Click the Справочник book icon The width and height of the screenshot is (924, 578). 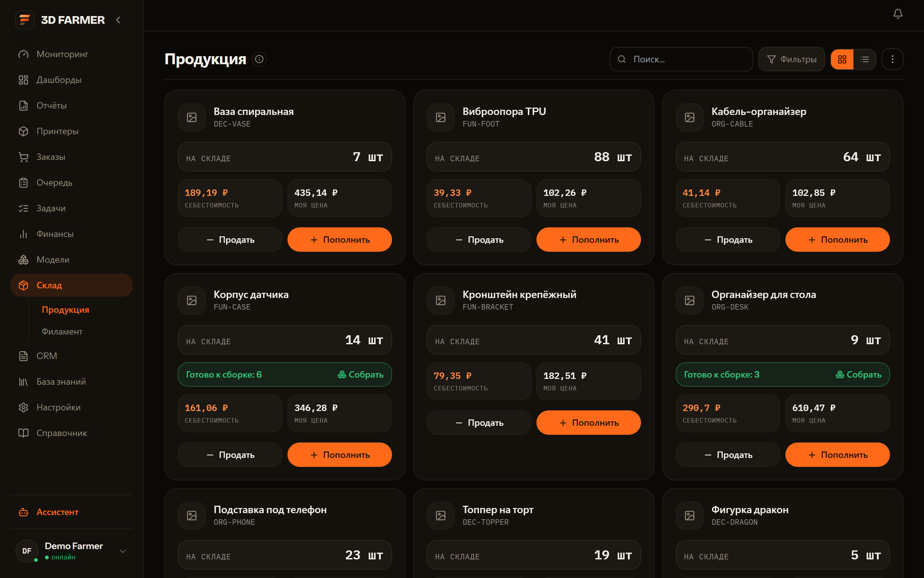pos(23,433)
